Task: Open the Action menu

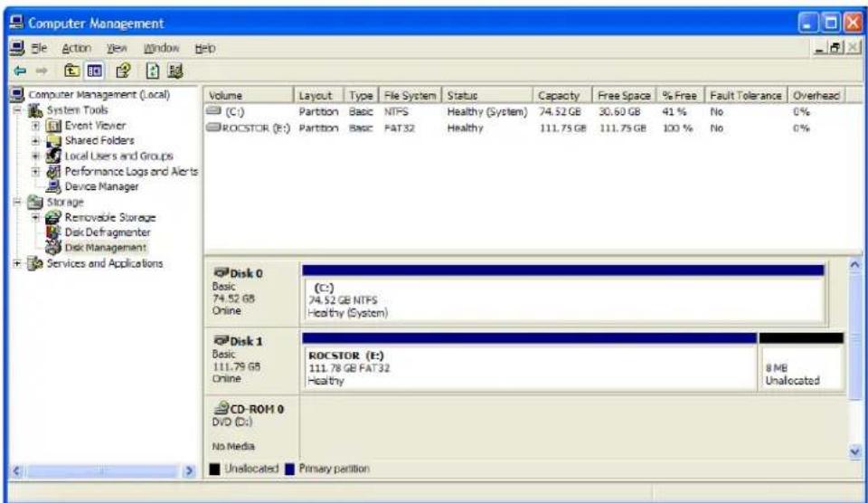Action: tap(76, 48)
